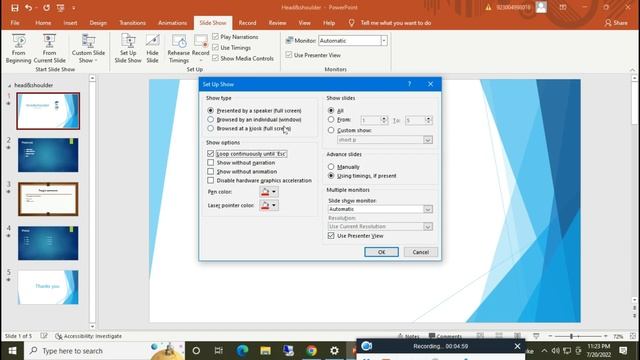Click the Save icon in quick access toolbar
The width and height of the screenshot is (640, 360).
tap(15, 8)
